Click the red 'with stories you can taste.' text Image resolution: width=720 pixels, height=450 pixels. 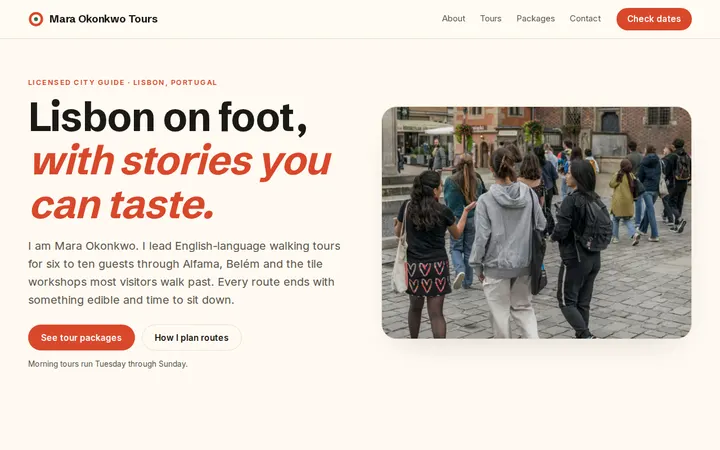(180, 182)
